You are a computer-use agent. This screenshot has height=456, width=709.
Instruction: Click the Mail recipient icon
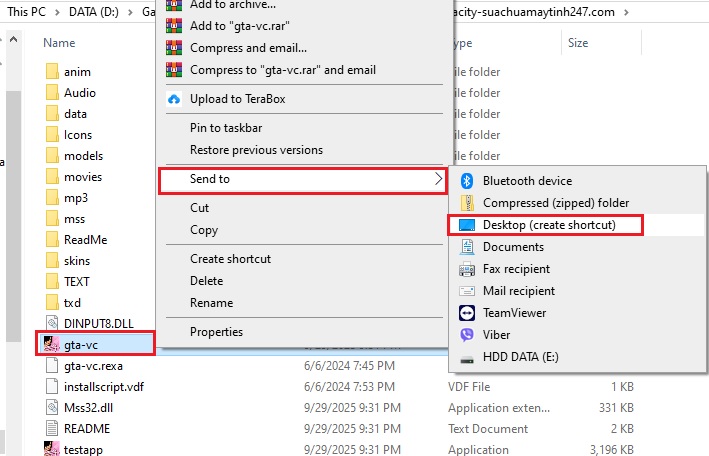[x=466, y=291]
